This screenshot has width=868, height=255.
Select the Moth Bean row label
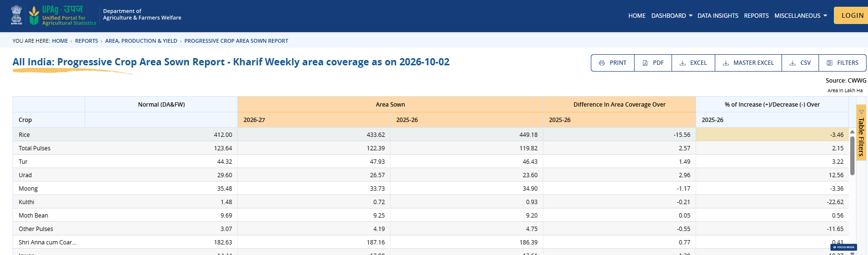[34, 216]
